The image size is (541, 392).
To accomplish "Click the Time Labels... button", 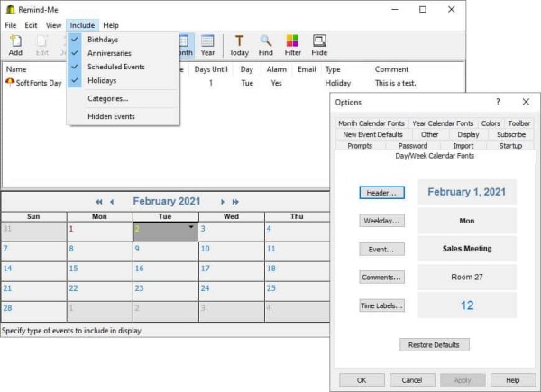I will click(x=381, y=305).
